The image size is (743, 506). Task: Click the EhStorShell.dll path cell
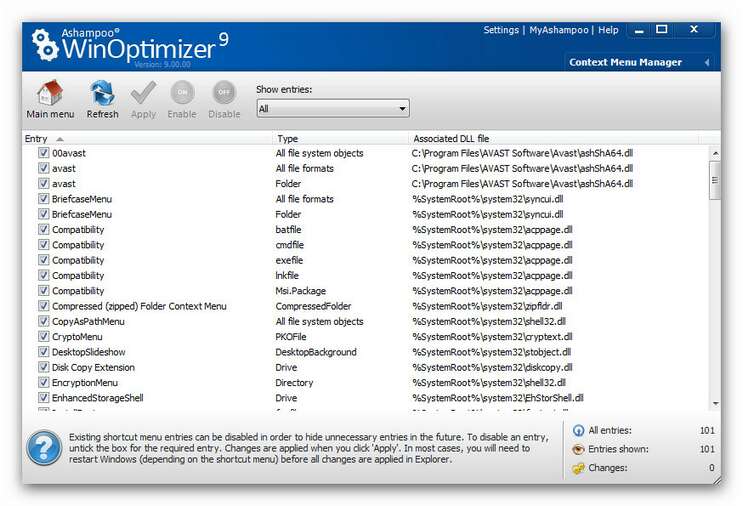[498, 398]
